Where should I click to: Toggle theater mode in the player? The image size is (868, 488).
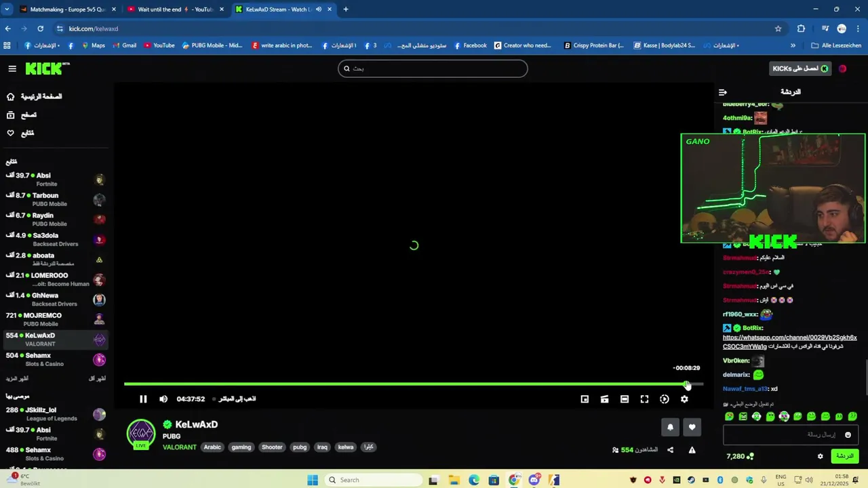625,399
